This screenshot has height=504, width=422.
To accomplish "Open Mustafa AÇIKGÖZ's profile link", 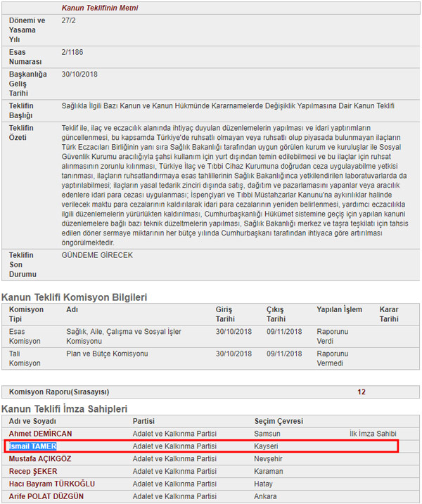I will pyautogui.click(x=40, y=459).
